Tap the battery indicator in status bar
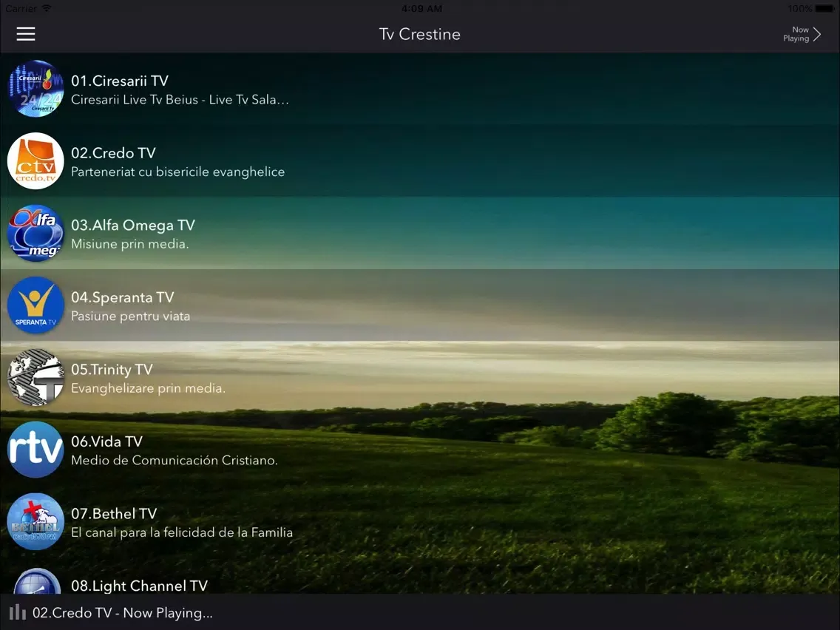The height and width of the screenshot is (630, 840). (x=825, y=9)
